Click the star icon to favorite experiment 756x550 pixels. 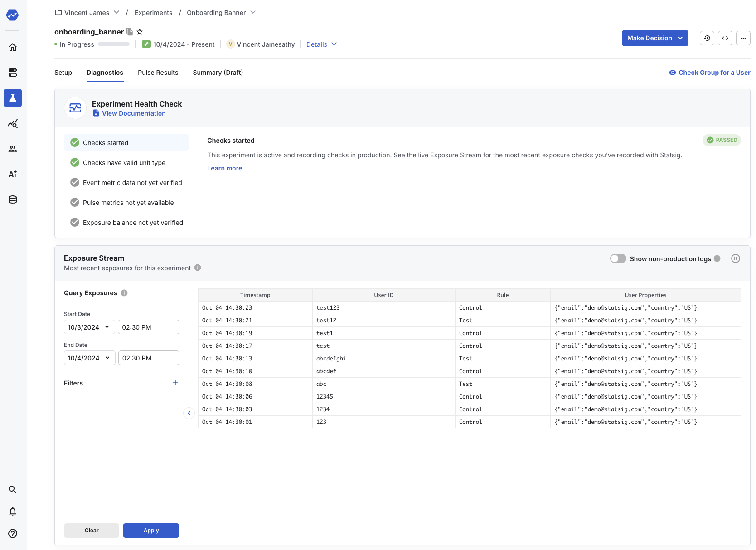[x=140, y=32]
